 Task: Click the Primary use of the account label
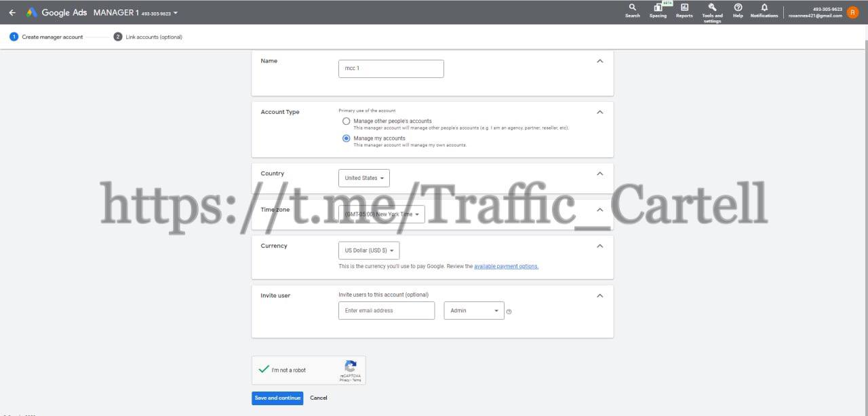pos(367,111)
